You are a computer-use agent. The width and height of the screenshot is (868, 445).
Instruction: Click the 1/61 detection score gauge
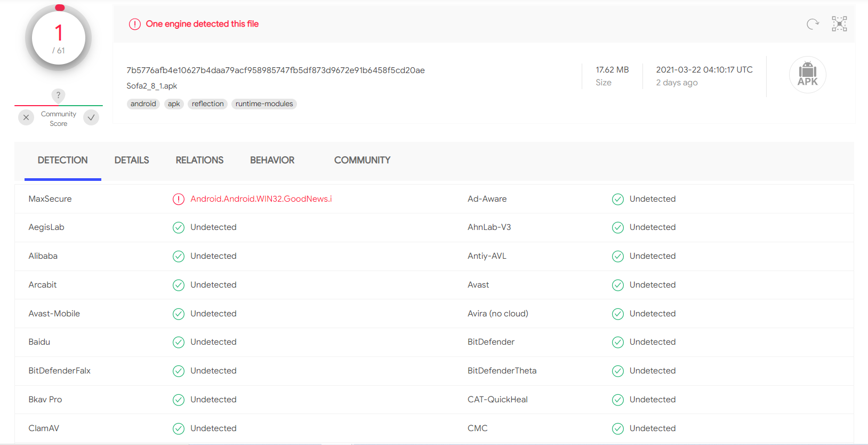point(59,38)
